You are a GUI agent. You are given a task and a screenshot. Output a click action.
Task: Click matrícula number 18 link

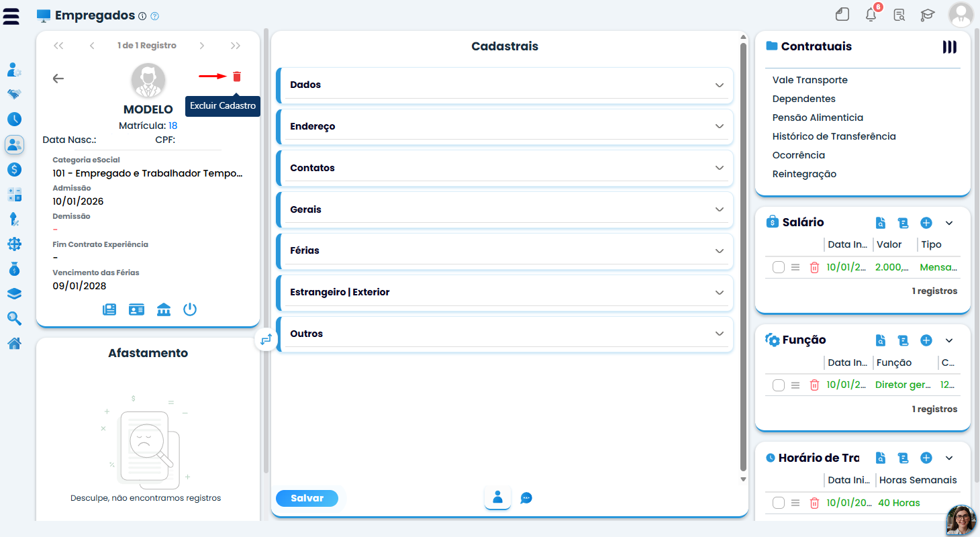tap(173, 126)
